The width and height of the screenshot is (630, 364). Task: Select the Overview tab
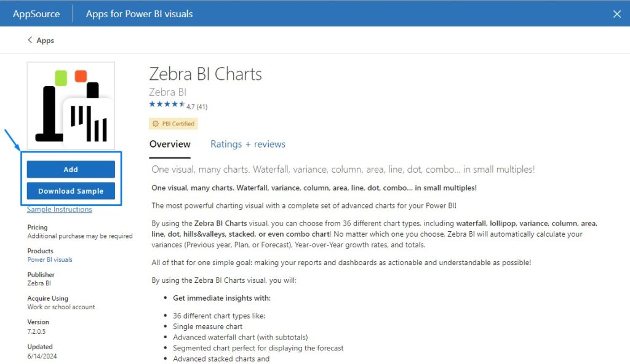click(170, 144)
